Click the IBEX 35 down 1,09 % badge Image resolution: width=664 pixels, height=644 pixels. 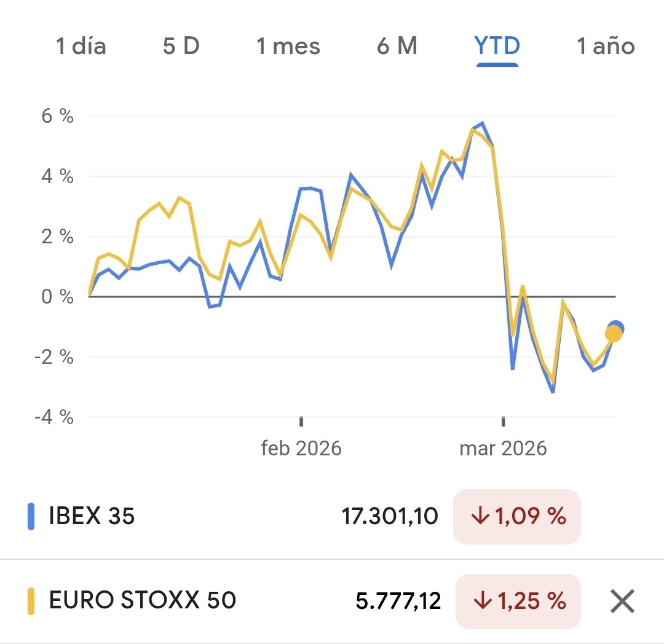point(517,516)
